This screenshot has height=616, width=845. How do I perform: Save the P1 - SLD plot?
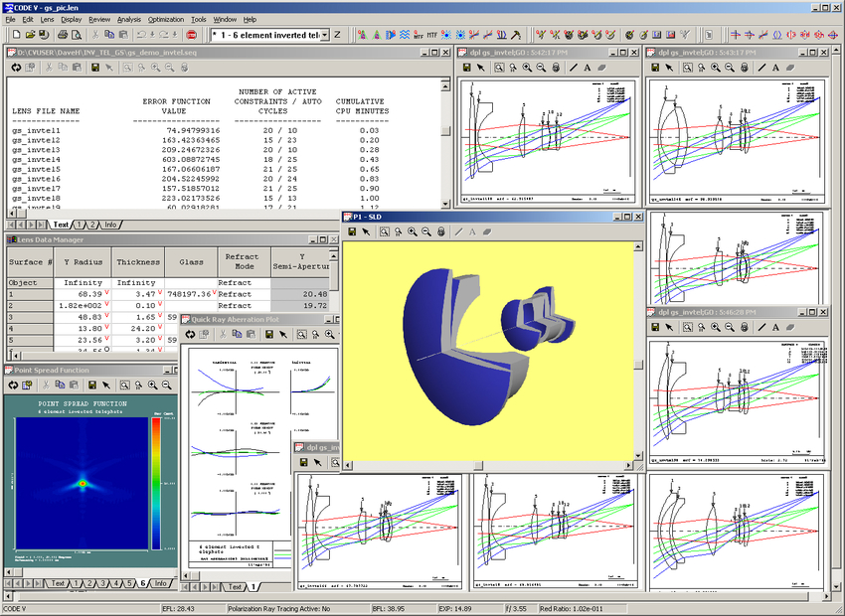(352, 231)
